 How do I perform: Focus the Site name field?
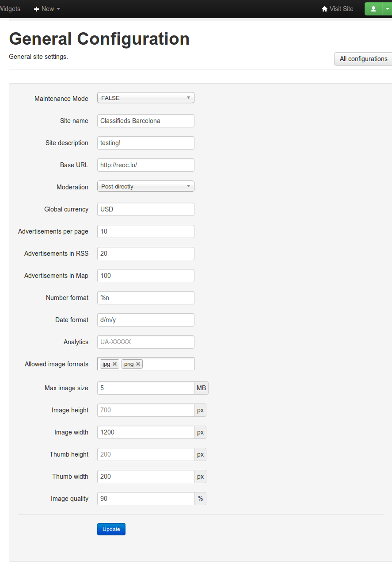coord(145,121)
